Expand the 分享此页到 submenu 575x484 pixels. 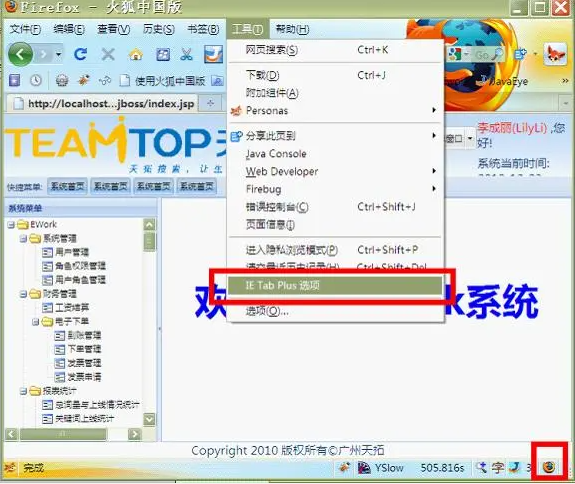point(335,136)
